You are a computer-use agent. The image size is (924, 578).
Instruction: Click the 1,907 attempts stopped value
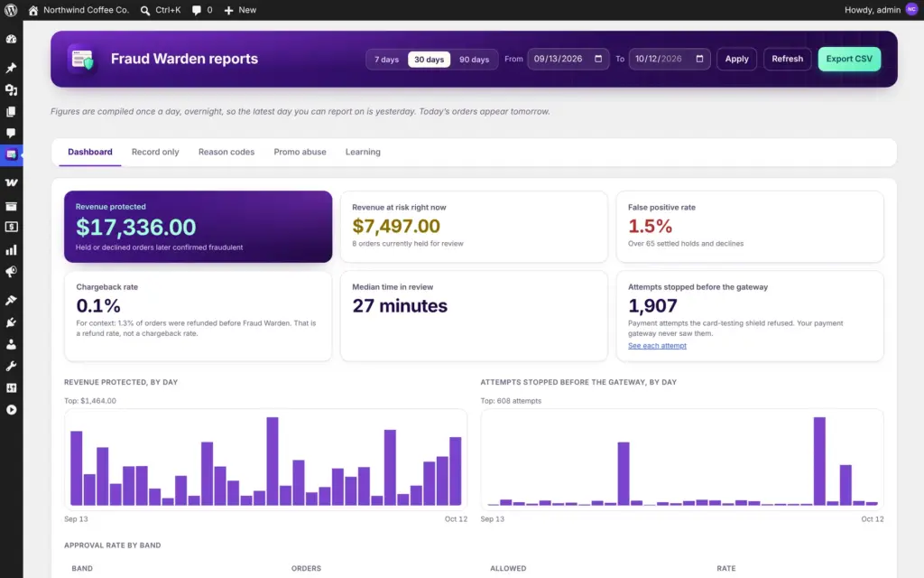click(652, 305)
